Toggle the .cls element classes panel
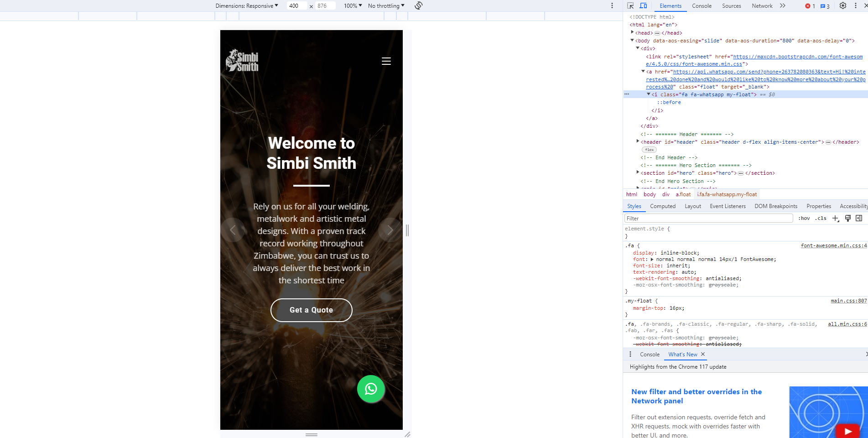 821,219
